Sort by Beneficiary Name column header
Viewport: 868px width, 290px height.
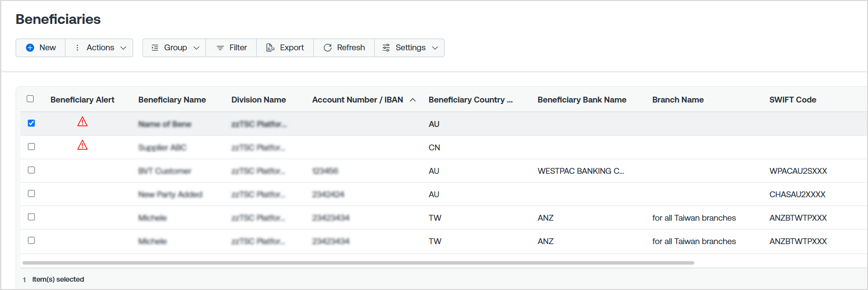172,100
